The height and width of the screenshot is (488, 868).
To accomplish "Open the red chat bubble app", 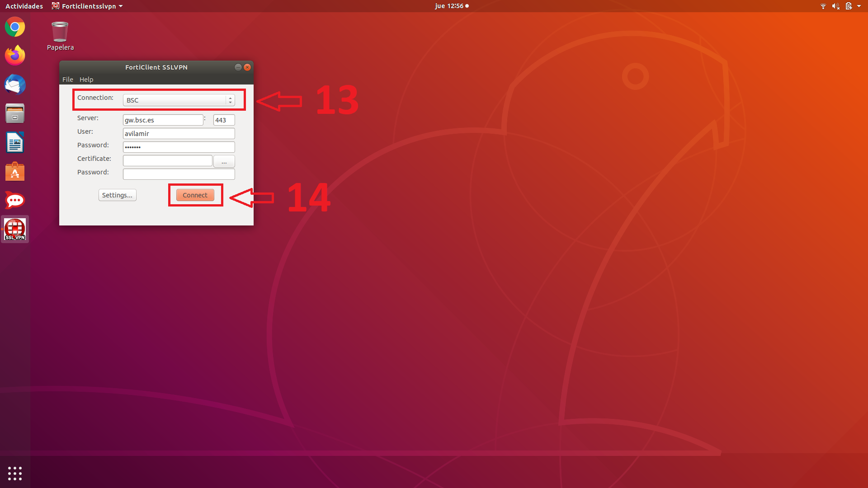I will pyautogui.click(x=15, y=200).
